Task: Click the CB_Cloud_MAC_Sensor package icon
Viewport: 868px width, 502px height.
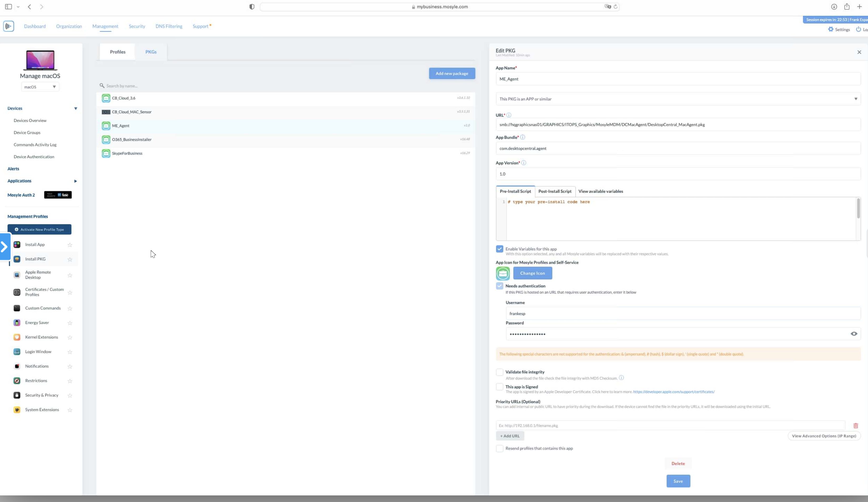Action: (106, 112)
